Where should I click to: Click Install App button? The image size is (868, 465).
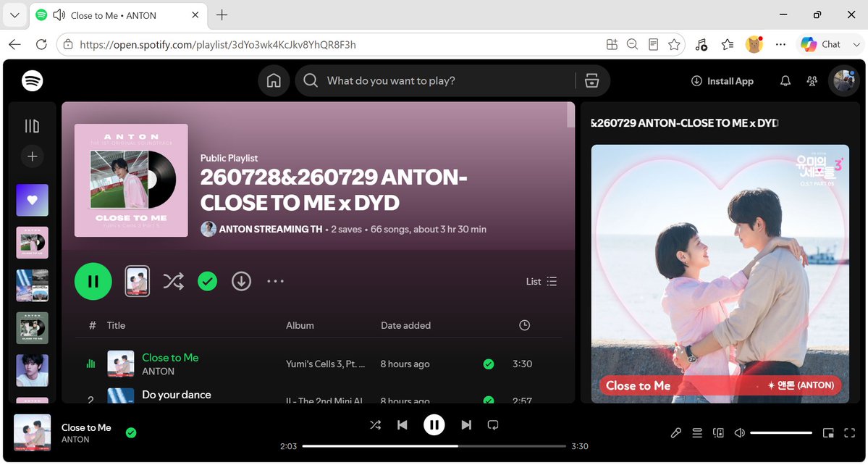[x=722, y=81]
